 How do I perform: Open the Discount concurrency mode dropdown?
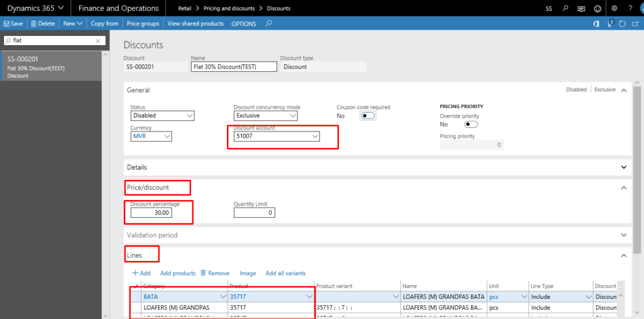click(265, 116)
